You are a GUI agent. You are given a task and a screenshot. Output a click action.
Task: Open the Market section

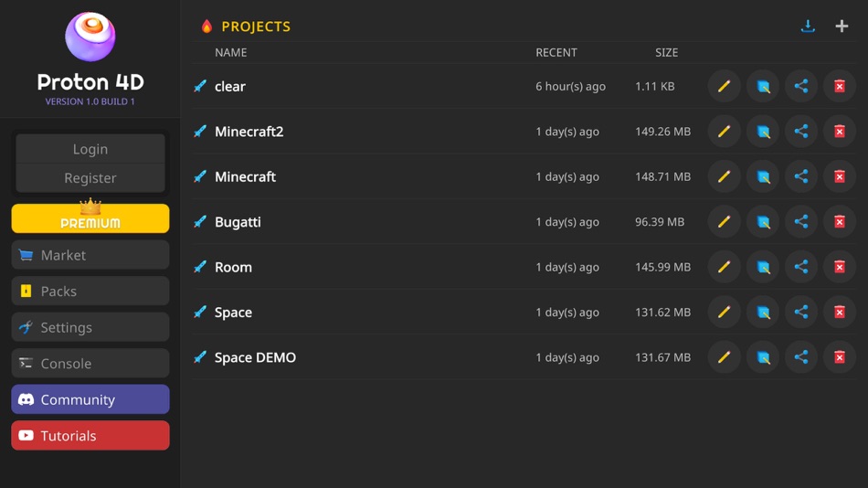pyautogui.click(x=90, y=255)
